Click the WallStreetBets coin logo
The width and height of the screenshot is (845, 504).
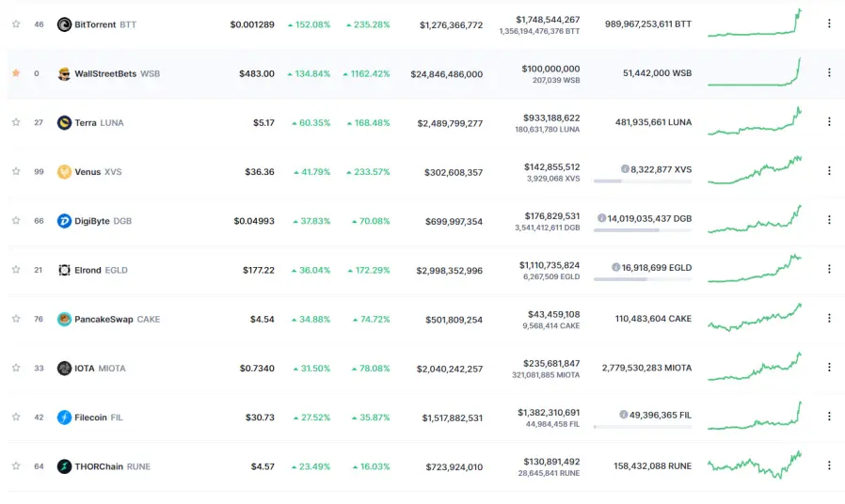(64, 73)
